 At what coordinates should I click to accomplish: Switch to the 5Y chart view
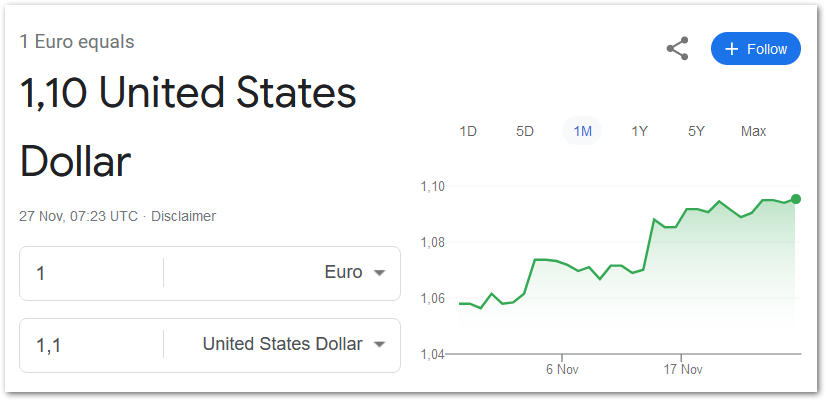(x=696, y=131)
